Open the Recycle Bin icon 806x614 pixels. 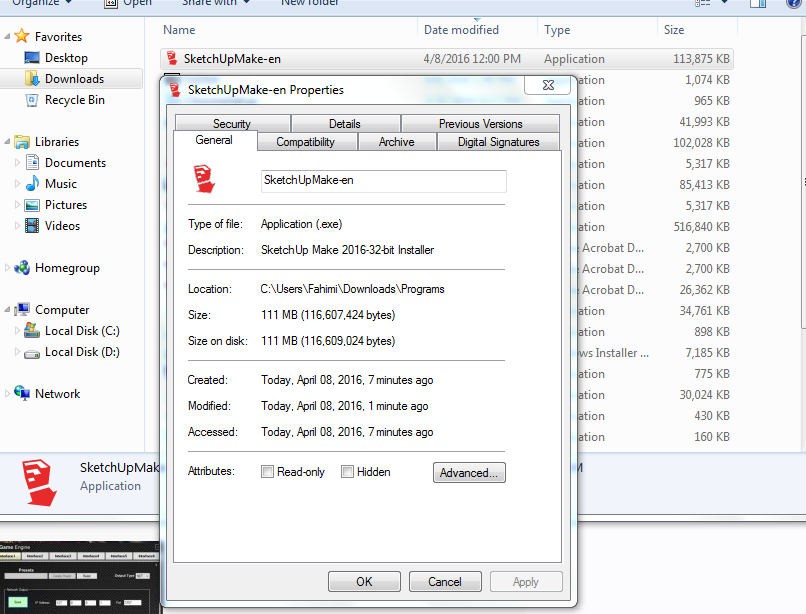click(x=32, y=100)
